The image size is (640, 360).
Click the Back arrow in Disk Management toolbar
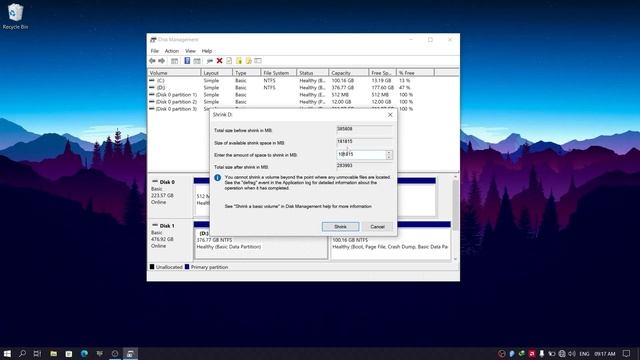[x=152, y=61]
